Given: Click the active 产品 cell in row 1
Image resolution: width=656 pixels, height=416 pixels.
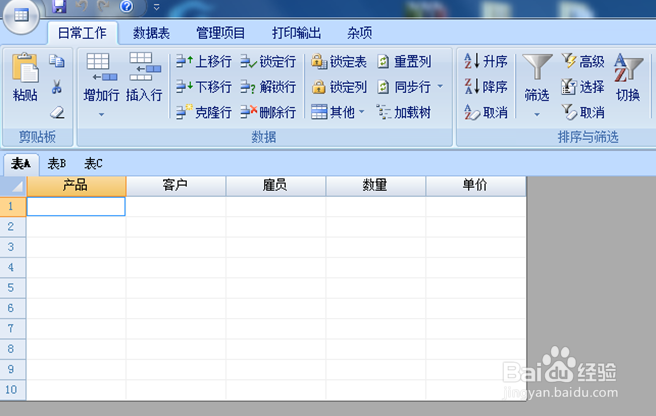Looking at the screenshot, I should (x=76, y=206).
